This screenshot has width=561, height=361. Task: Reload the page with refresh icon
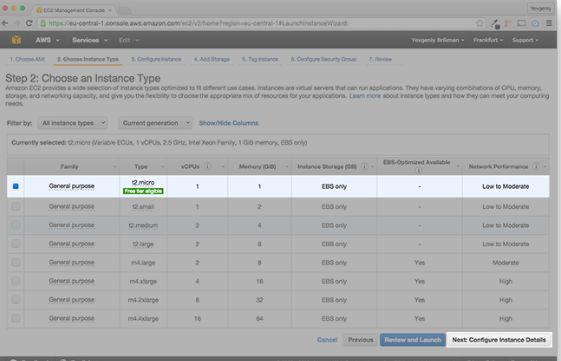[29, 23]
